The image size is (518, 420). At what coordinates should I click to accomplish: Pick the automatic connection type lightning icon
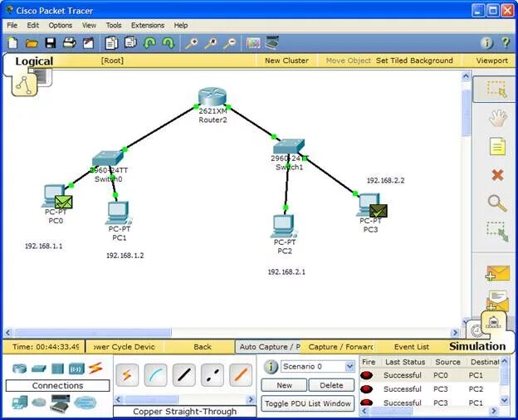pos(127,375)
